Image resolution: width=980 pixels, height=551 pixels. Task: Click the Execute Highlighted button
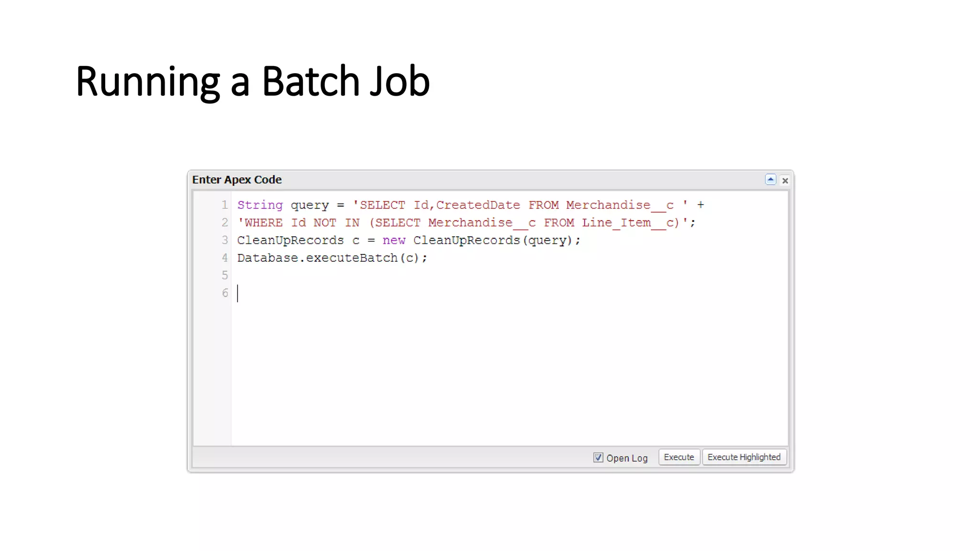pos(744,457)
